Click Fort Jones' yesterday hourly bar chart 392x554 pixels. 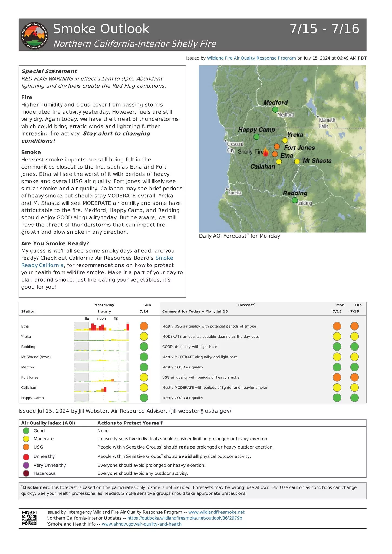tap(101, 377)
